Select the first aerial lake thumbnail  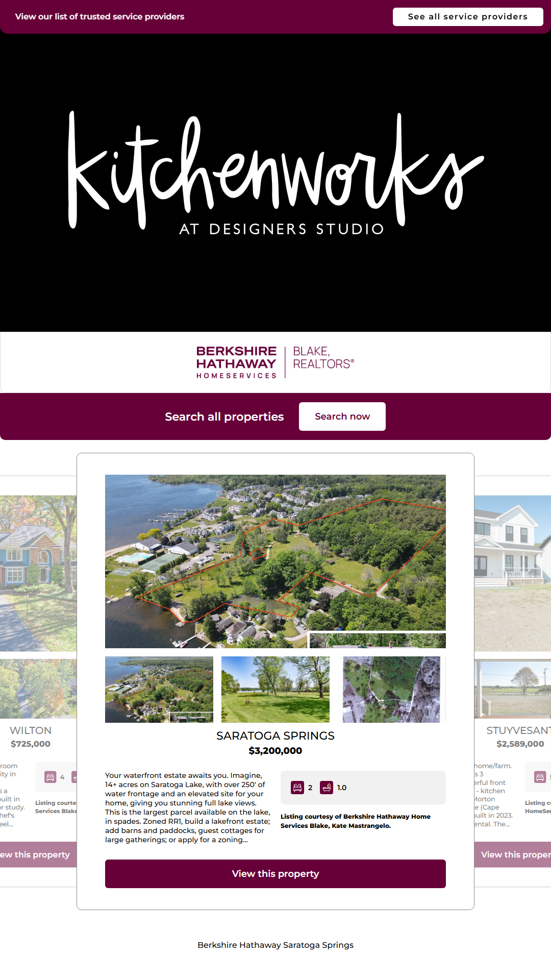pyautogui.click(x=159, y=690)
